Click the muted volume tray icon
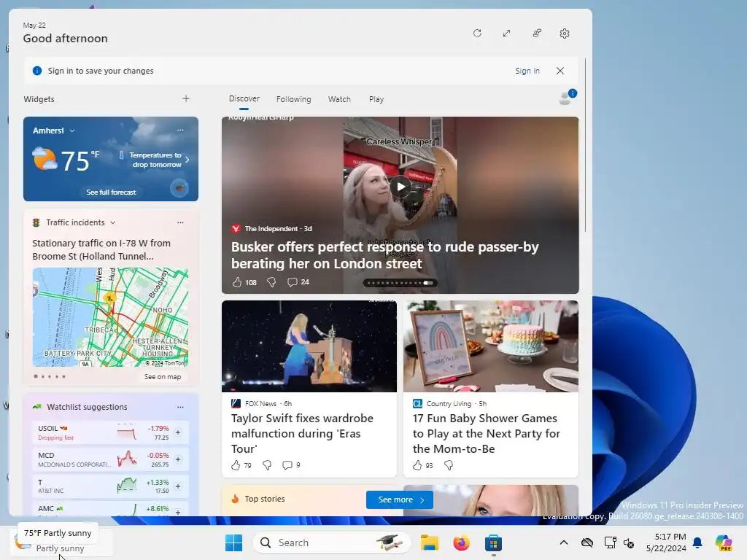Screen dimensions: 747x560 pos(629,542)
